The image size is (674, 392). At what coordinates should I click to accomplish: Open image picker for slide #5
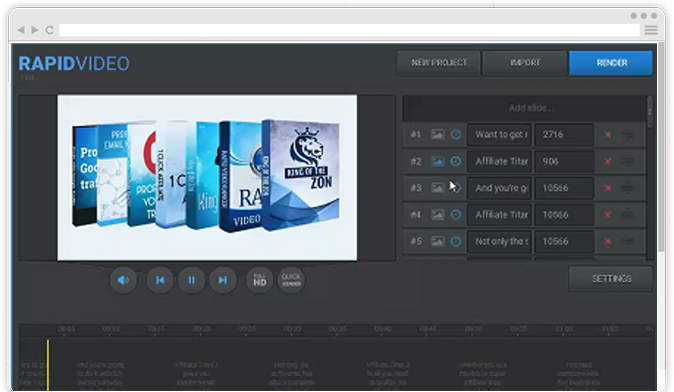[438, 241]
